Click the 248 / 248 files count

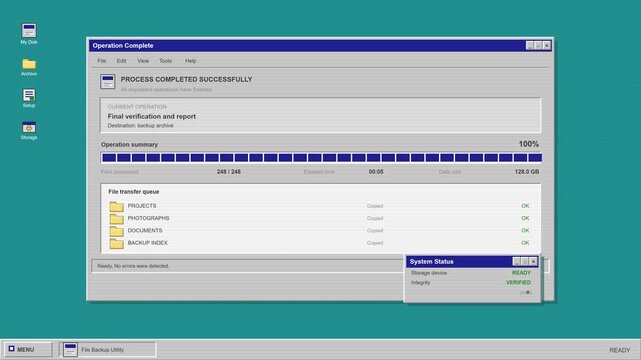(229, 172)
